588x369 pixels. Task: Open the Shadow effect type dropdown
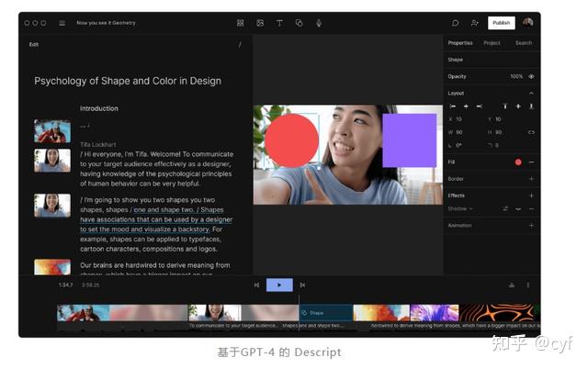pyautogui.click(x=459, y=208)
